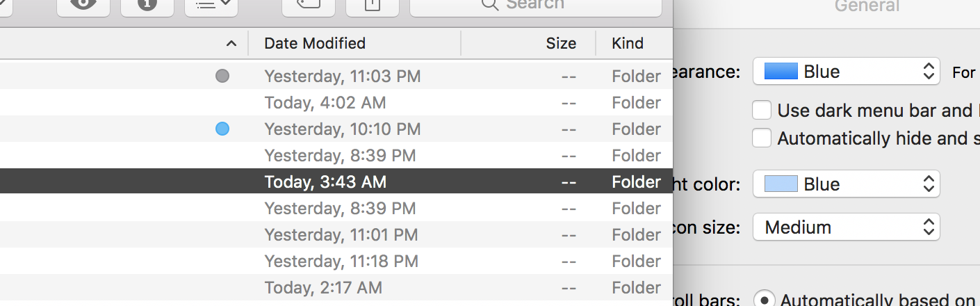This screenshot has height=306, width=980.
Task: Sort by Size column header
Action: [560, 44]
